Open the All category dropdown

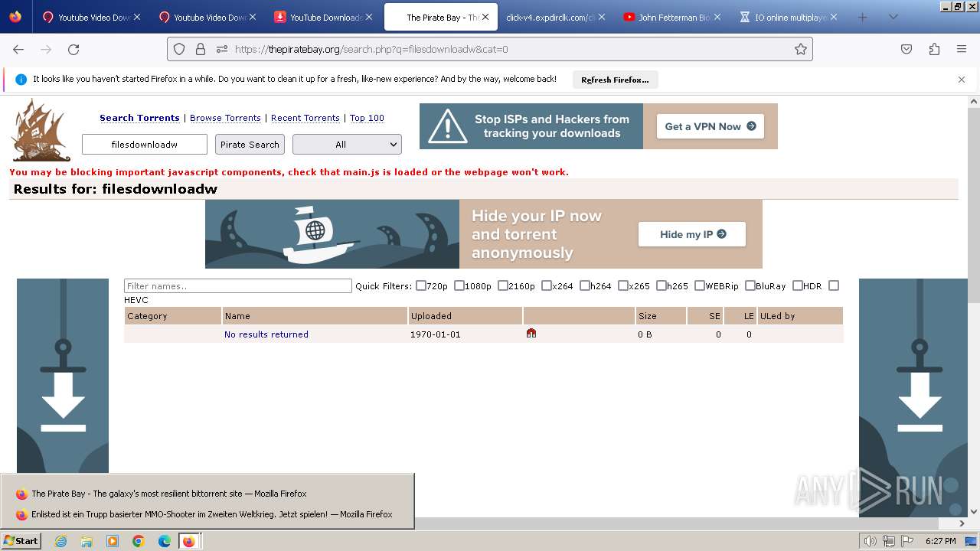coord(347,144)
